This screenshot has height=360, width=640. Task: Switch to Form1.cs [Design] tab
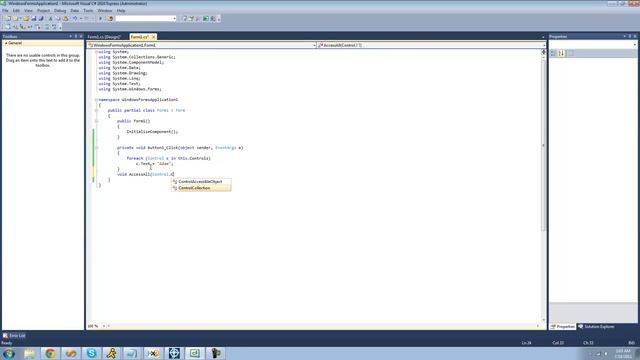[104, 37]
